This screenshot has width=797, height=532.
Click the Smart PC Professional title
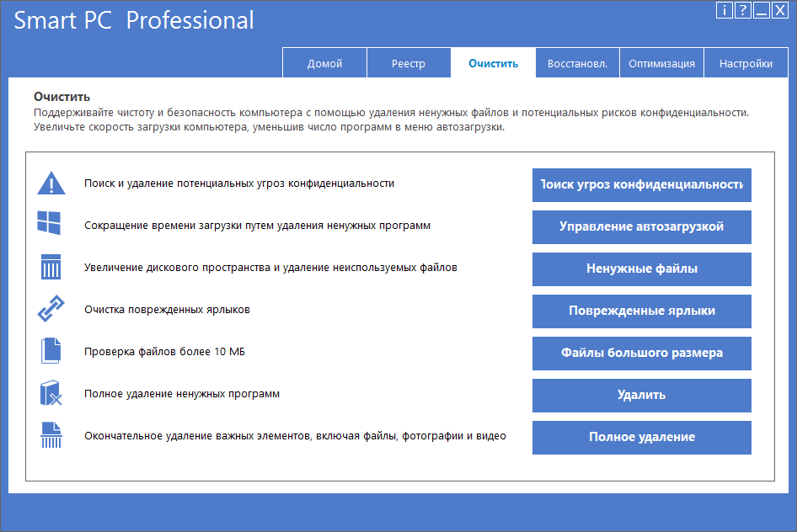[x=134, y=20]
